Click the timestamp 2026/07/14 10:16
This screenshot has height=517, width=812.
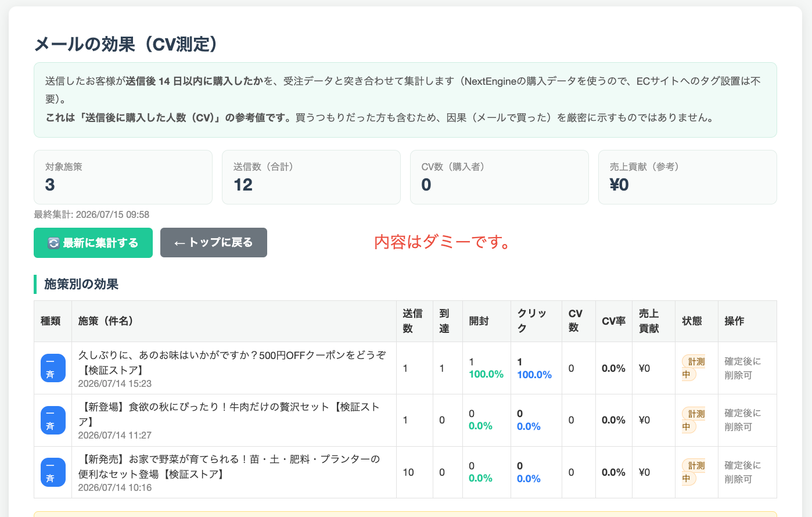tap(115, 487)
